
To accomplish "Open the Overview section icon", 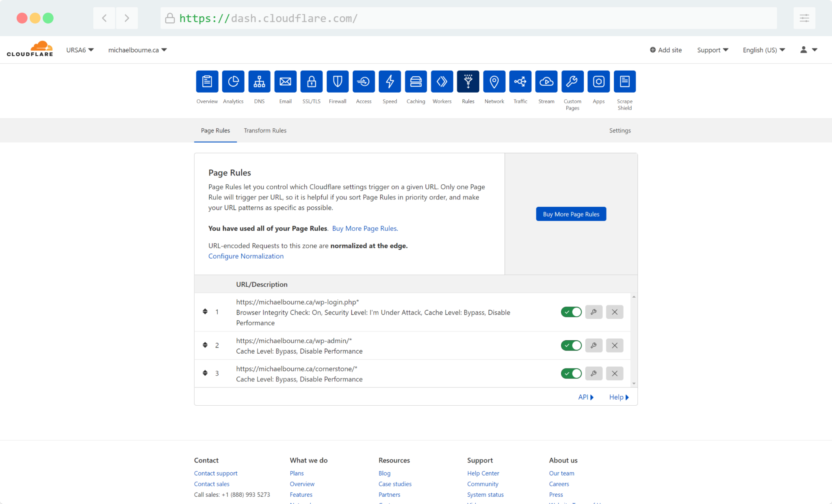I will tap(207, 82).
